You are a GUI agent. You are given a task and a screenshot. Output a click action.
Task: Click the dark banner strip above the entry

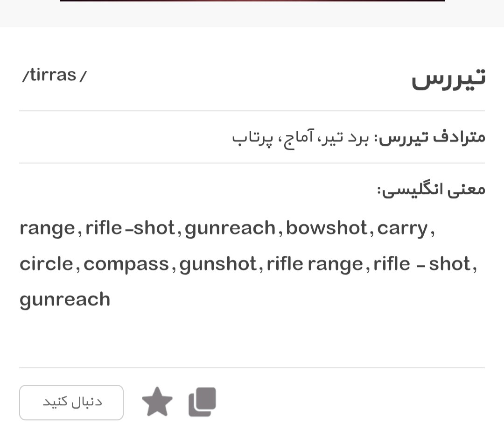click(x=252, y=1)
